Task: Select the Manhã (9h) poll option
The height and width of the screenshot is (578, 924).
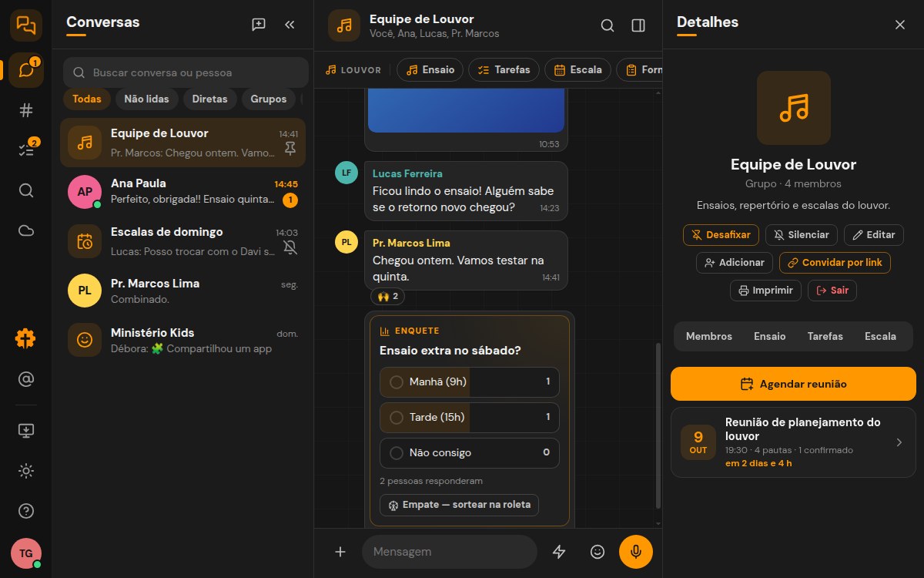Action: coord(470,381)
